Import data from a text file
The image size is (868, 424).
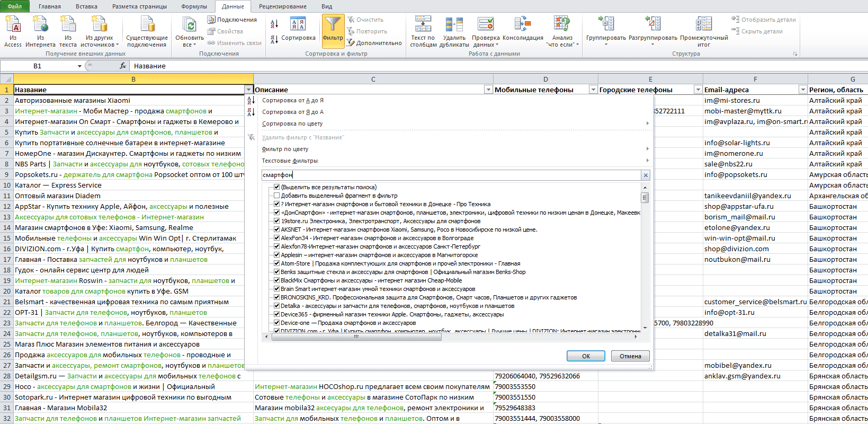68,32
